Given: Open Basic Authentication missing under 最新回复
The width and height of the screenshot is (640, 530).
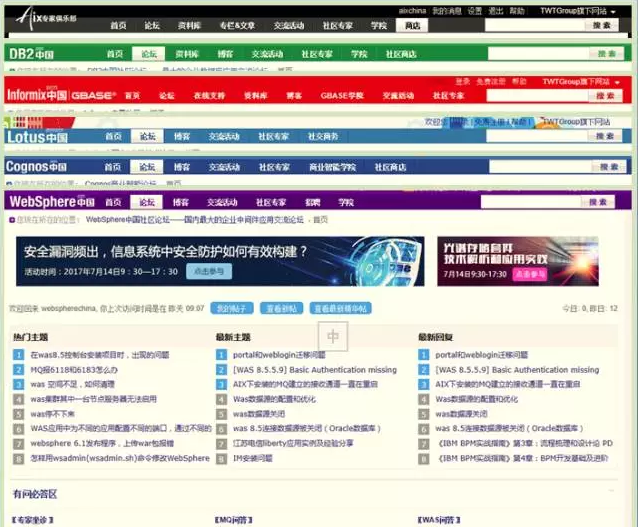Looking at the screenshot, I should point(517,370).
